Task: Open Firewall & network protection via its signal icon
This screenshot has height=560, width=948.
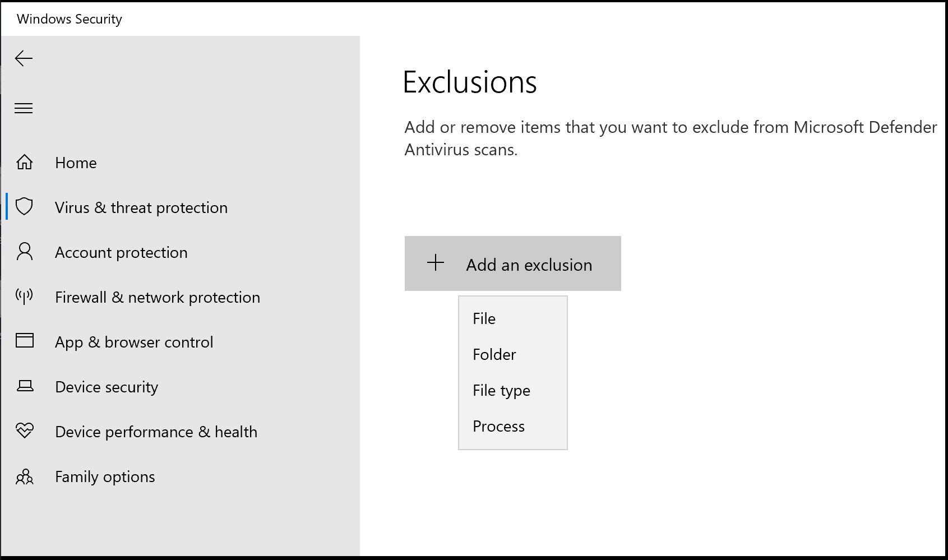Action: click(x=24, y=297)
